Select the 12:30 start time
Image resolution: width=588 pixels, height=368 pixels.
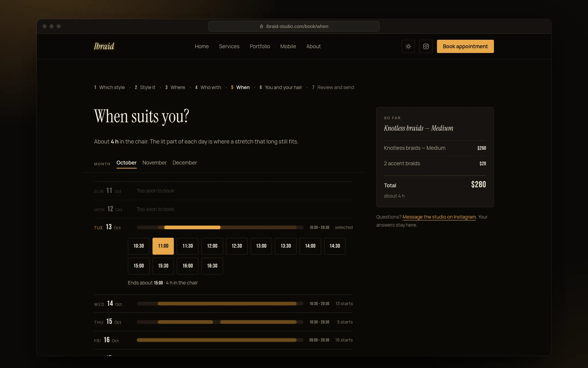(237, 246)
